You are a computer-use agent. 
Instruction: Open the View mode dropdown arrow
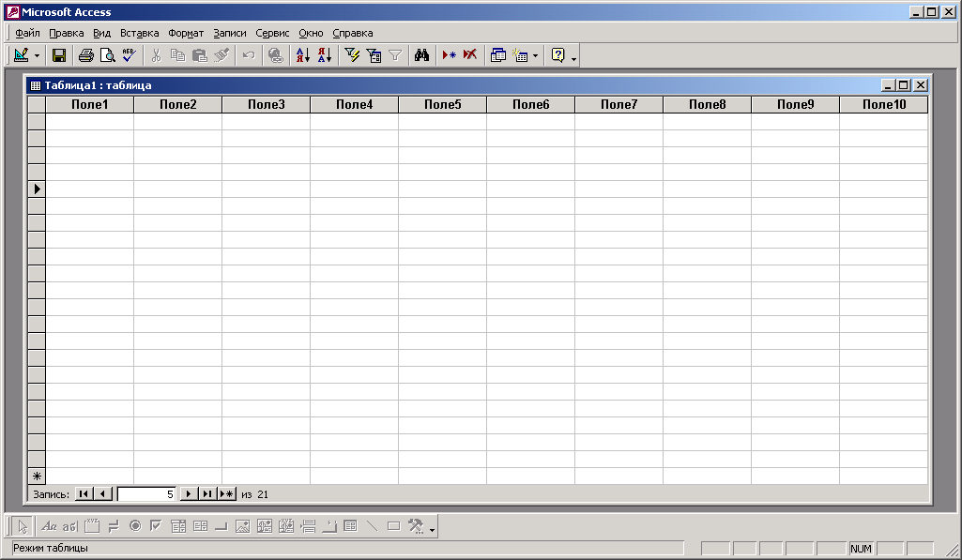(37, 56)
